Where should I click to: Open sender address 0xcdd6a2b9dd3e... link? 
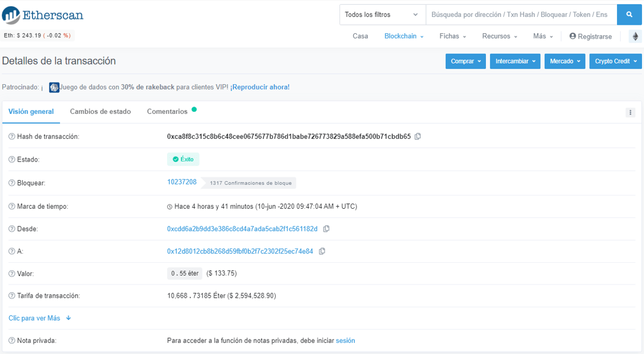[x=242, y=229]
